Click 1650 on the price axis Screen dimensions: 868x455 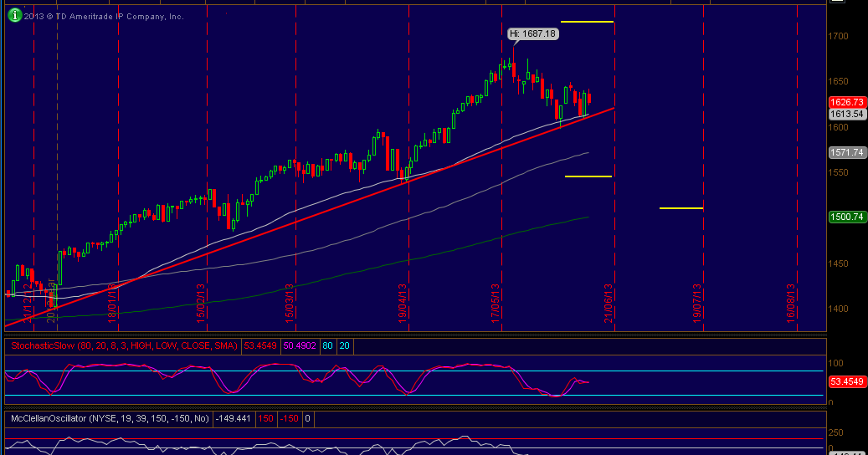(838, 81)
